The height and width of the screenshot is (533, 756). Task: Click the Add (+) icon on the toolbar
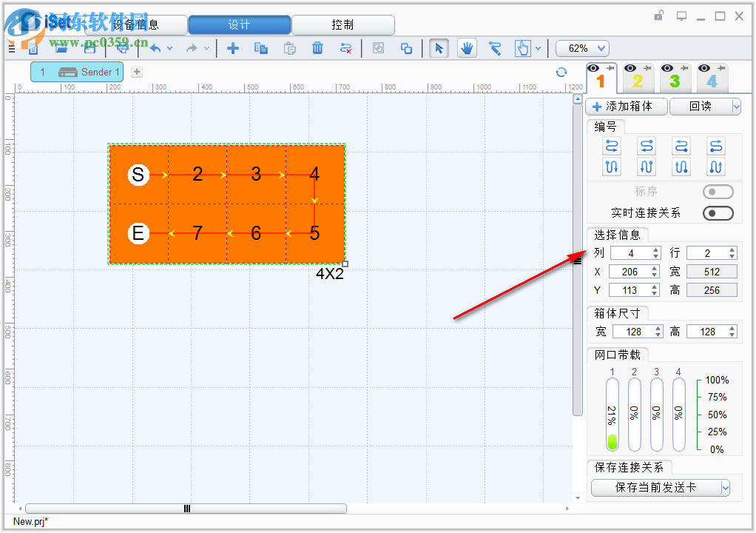point(233,48)
